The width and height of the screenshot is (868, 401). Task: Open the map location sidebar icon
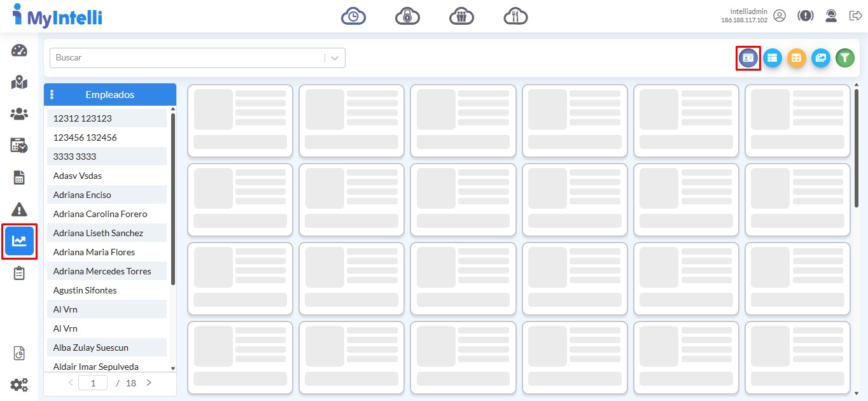[x=19, y=83]
